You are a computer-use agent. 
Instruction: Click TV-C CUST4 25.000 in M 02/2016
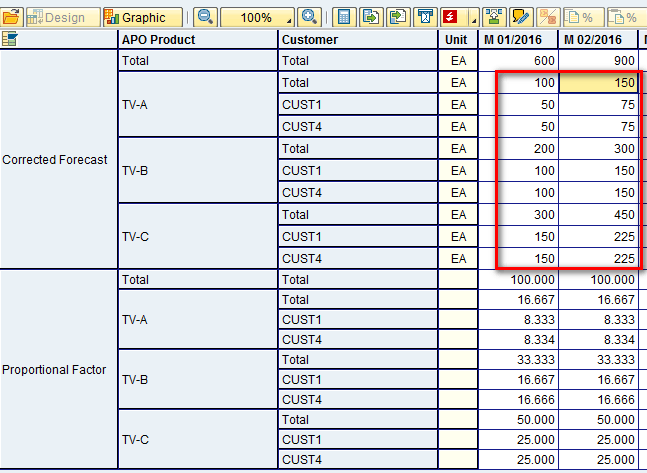598,459
